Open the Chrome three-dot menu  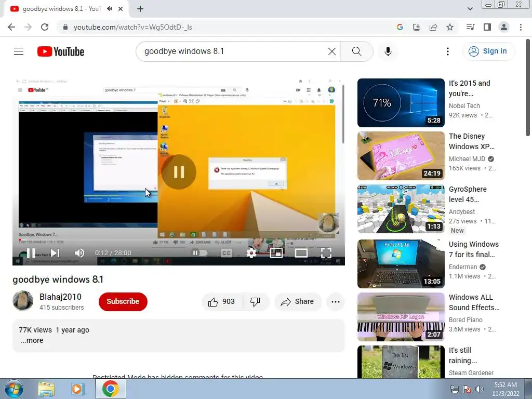pos(521,27)
